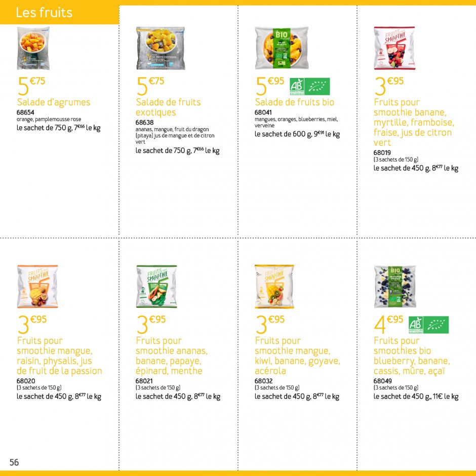Open the smoothie ananas, banane, papaye title

[172, 356]
